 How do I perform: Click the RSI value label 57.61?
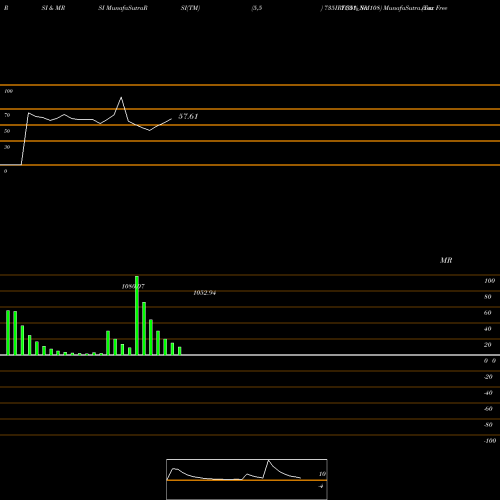coord(188,116)
